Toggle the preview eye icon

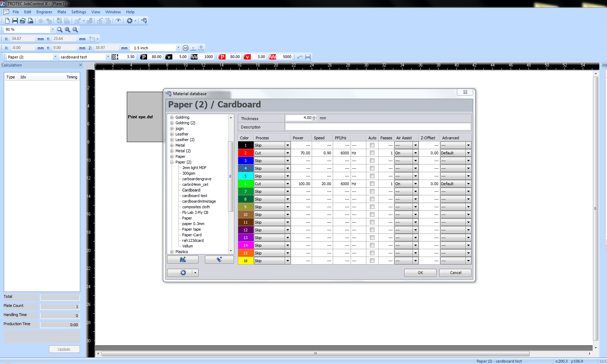118,21
